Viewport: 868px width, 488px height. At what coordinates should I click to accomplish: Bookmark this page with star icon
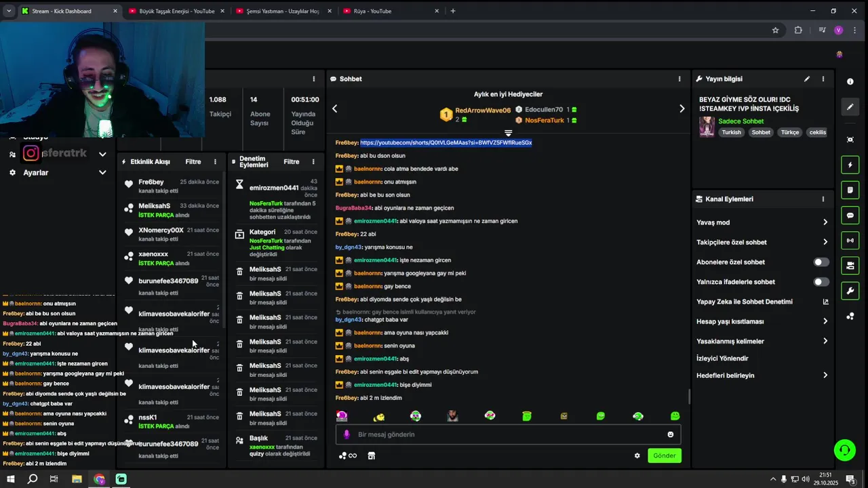(x=775, y=30)
